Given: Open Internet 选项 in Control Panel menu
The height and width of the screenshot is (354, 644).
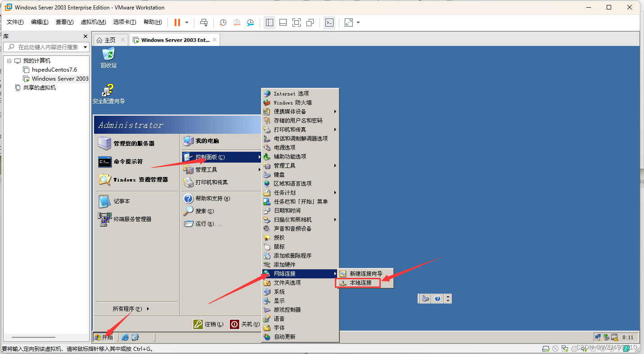Looking at the screenshot, I should pos(300,94).
